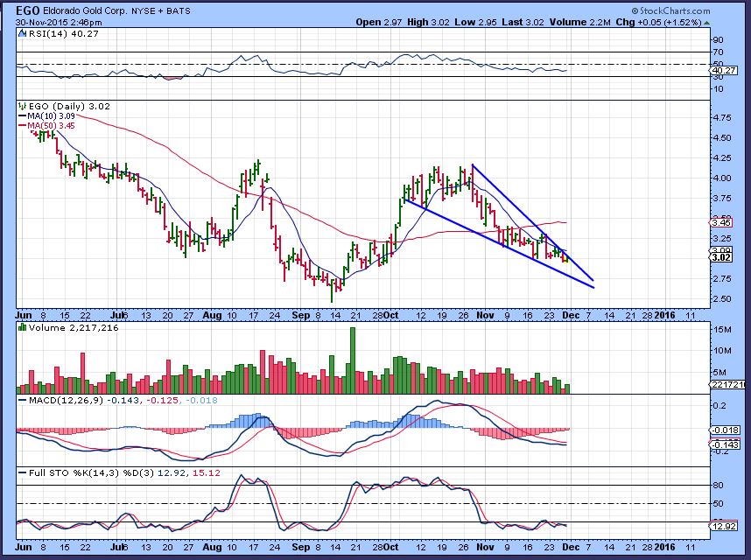Click the 'RSI(14) 40.27' legend text
This screenshot has width=751, height=560.
pyautogui.click(x=64, y=33)
